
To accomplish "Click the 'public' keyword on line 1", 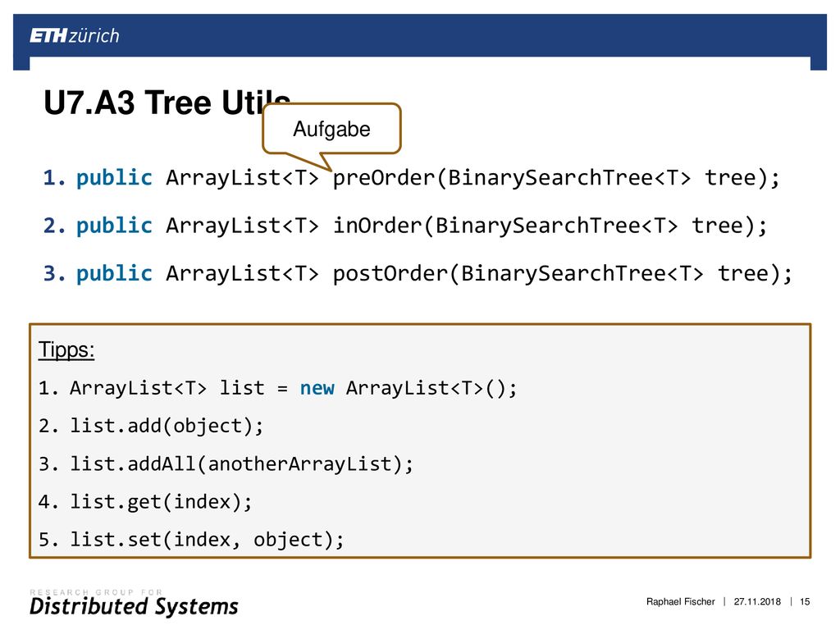I will [114, 178].
